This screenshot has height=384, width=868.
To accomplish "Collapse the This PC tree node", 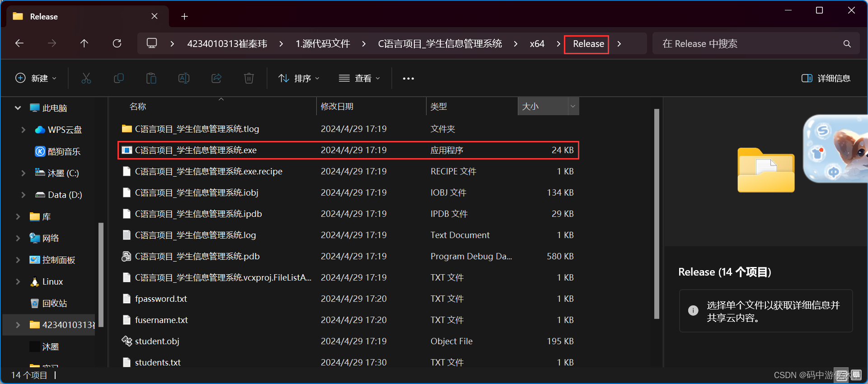I will 18,108.
